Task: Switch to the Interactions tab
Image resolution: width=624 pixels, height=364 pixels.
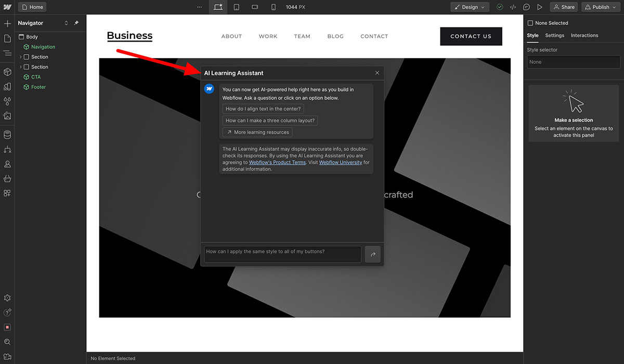Action: pyautogui.click(x=584, y=35)
